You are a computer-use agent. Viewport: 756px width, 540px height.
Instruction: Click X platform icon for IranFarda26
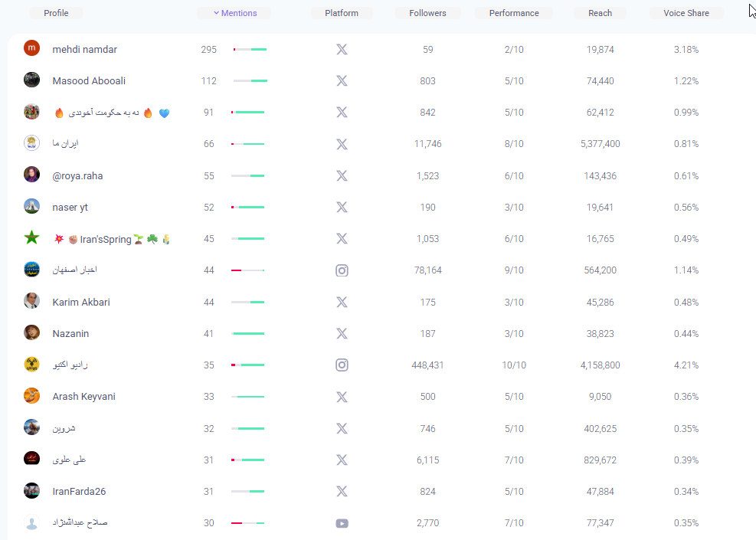point(342,492)
